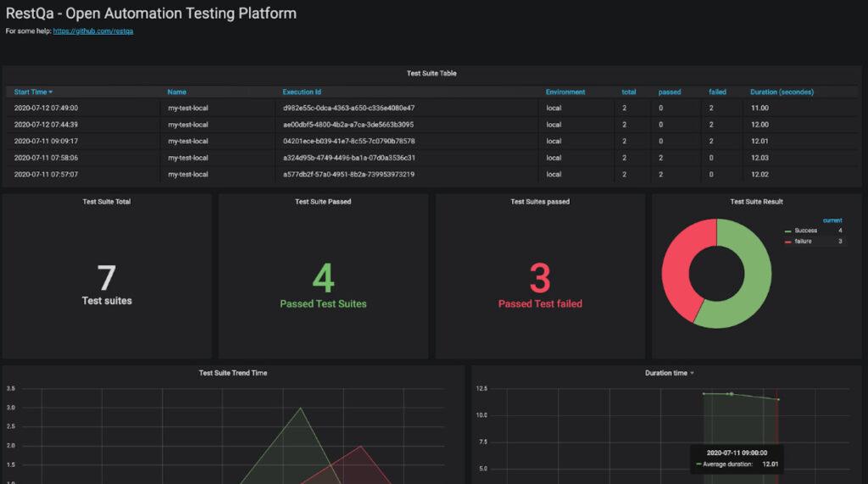Toggle the failure series in the legend
Viewport: 868px width, 484px height.
tap(804, 242)
